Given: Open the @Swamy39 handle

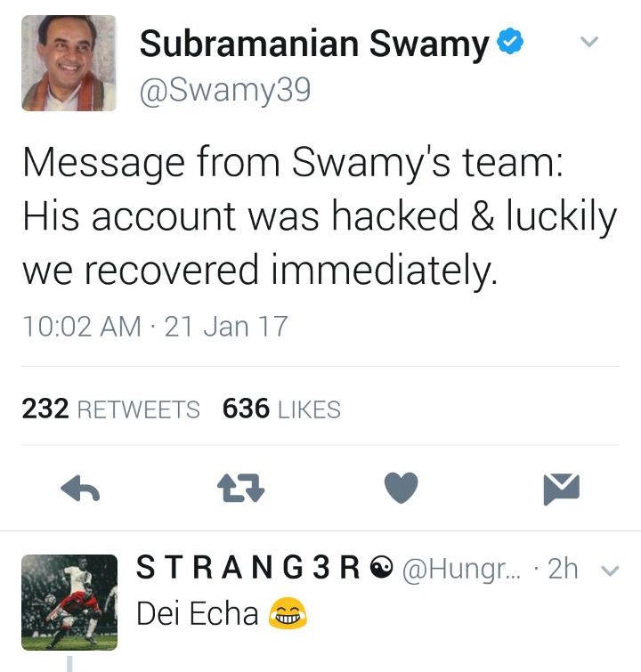Looking at the screenshot, I should click(225, 90).
